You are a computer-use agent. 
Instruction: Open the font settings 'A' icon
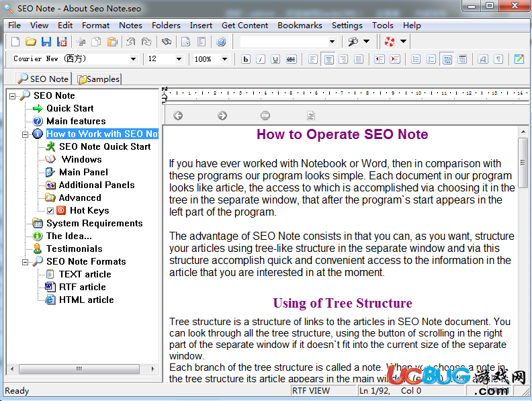coord(482,59)
